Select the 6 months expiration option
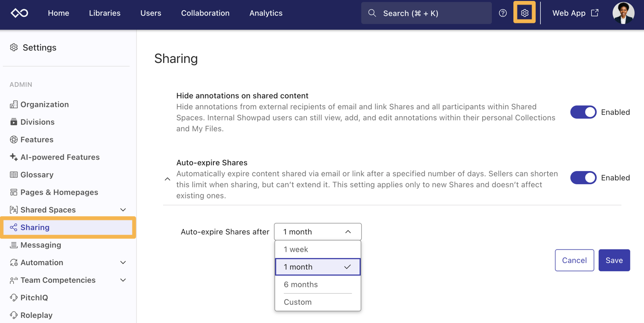This screenshot has width=644, height=323. point(301,284)
